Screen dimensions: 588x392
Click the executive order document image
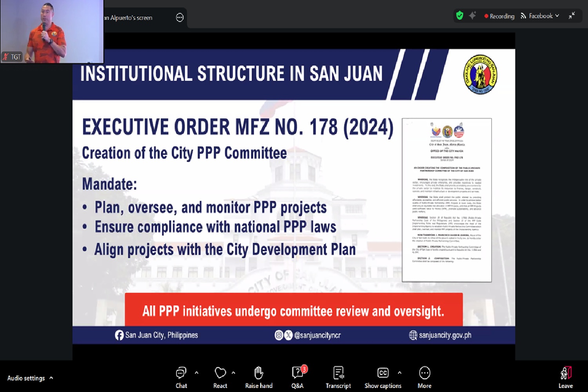446,200
